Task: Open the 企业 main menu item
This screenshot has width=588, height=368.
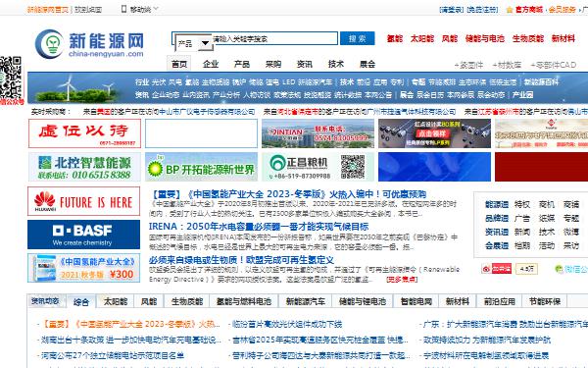Action: 211,64
